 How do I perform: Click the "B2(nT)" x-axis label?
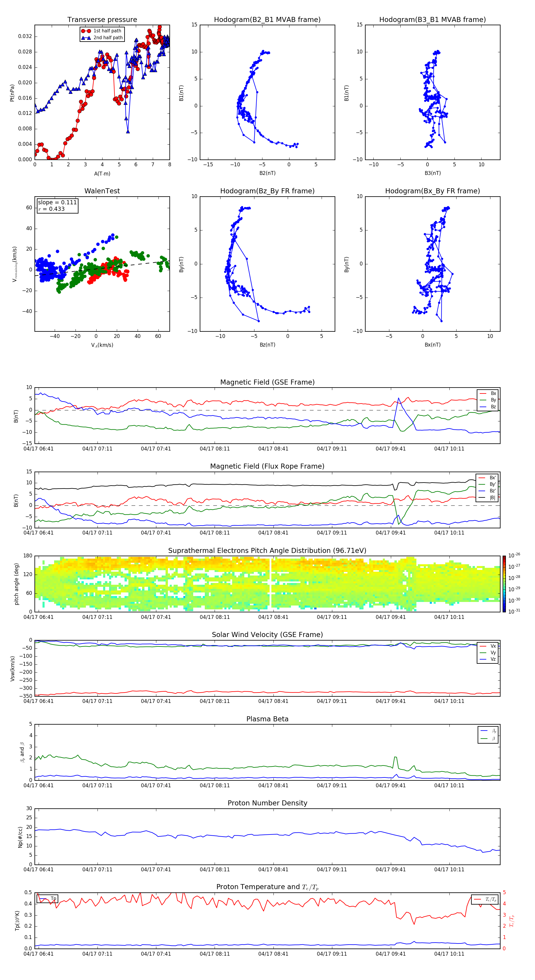(267, 173)
